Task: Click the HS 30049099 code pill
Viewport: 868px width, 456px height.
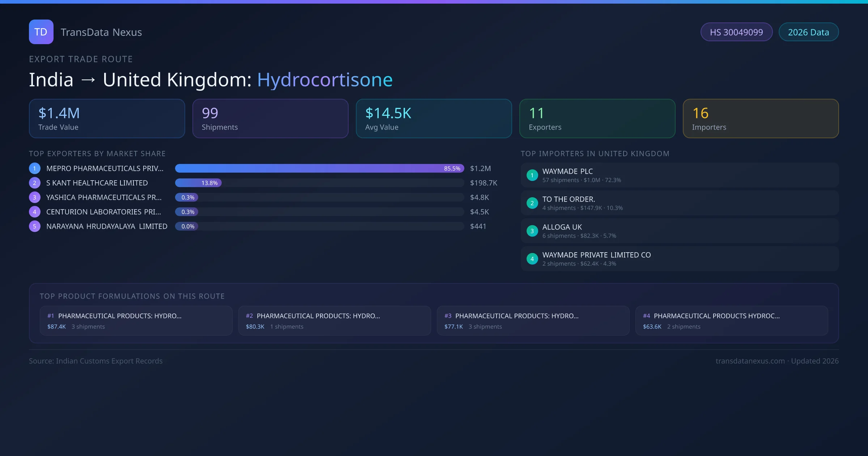Action: click(x=736, y=32)
